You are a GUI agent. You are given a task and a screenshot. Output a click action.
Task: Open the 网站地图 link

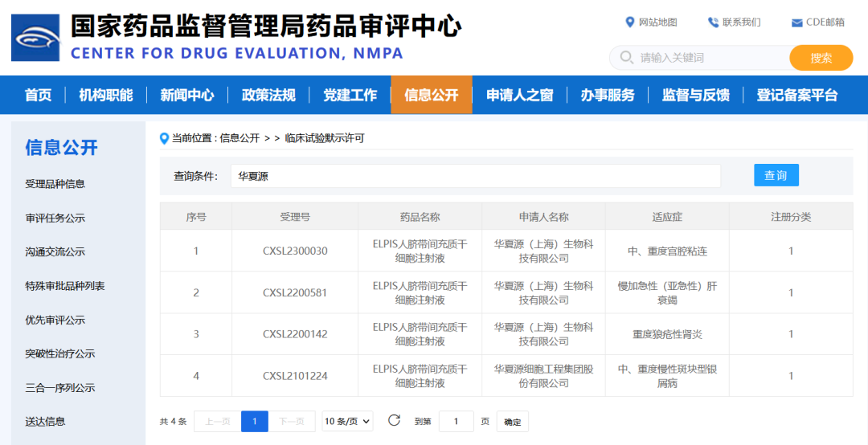[x=658, y=22]
